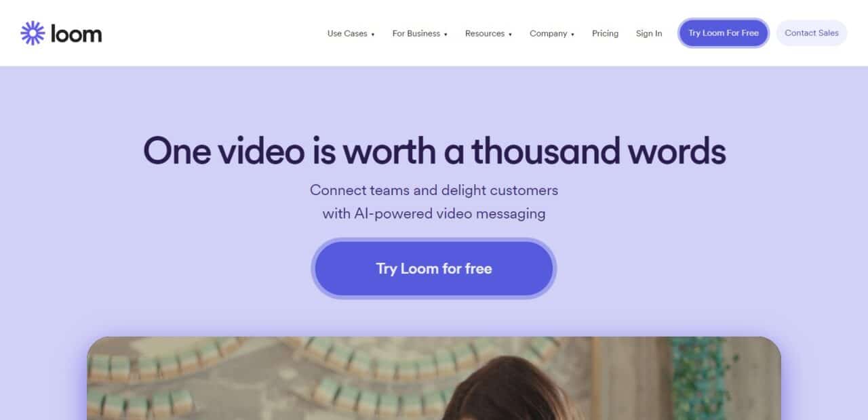This screenshot has width=868, height=420.
Task: Open the hero video preview thumbnail
Action: 434,378
